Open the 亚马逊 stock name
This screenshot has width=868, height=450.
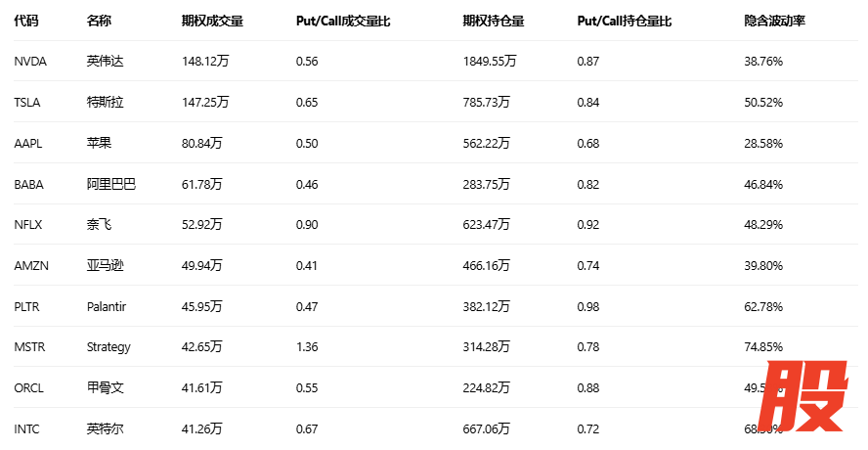(106, 265)
